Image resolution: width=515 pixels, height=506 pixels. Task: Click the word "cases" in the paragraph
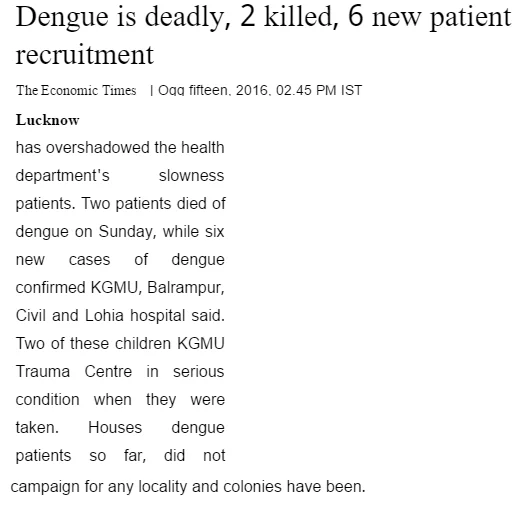tap(89, 260)
